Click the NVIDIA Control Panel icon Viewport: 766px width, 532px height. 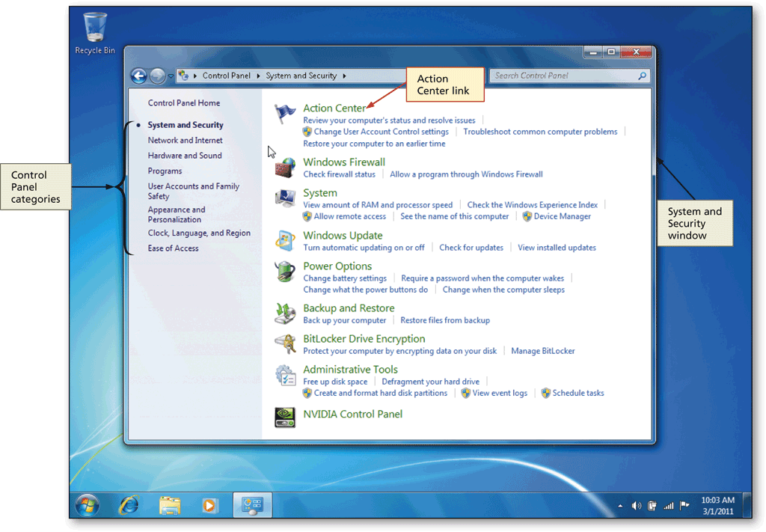[285, 418]
